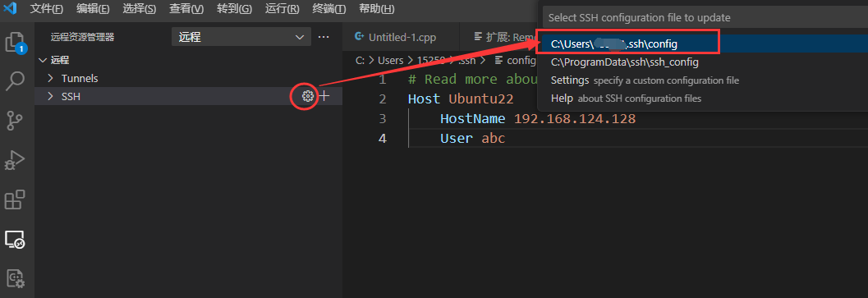Click User abc on line 4
This screenshot has width=868, height=298.
(x=473, y=139)
